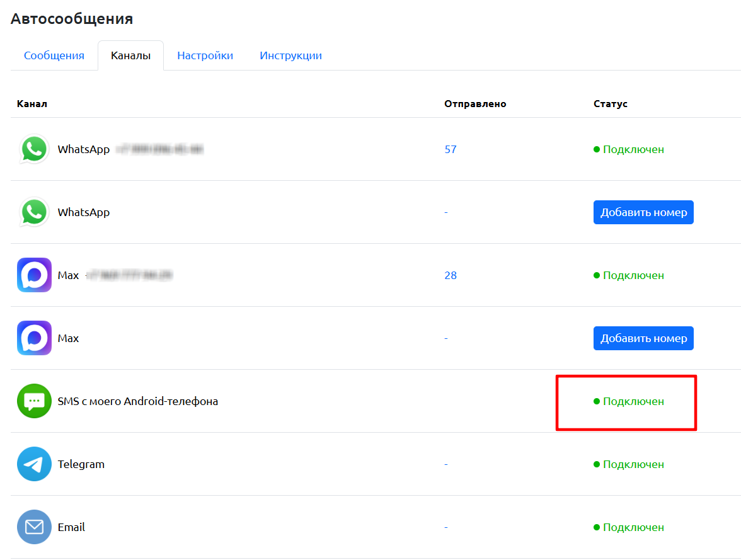This screenshot has height=560, width=741.
Task: Switch to the Настройки tab
Action: pyautogui.click(x=205, y=56)
